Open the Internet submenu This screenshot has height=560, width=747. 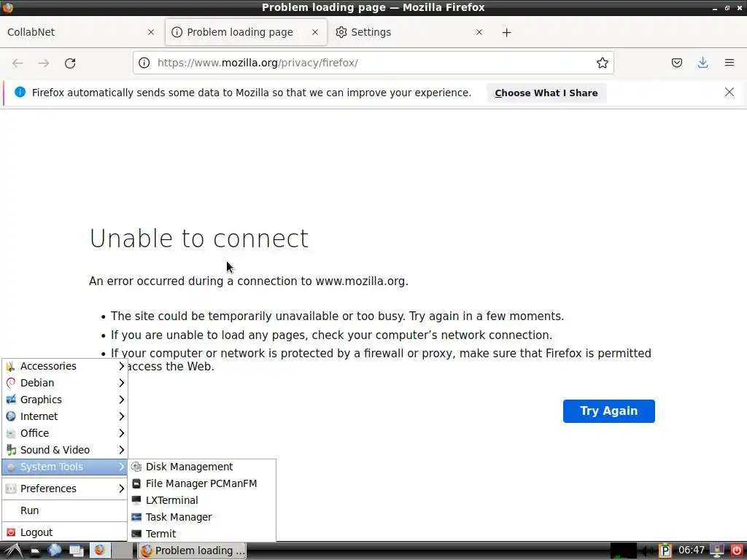65,416
